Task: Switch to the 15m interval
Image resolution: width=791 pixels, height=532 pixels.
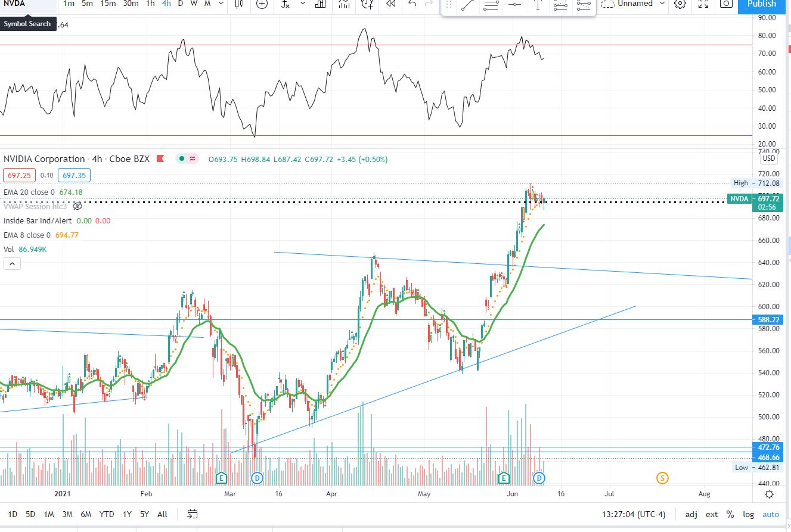Action: point(108,4)
